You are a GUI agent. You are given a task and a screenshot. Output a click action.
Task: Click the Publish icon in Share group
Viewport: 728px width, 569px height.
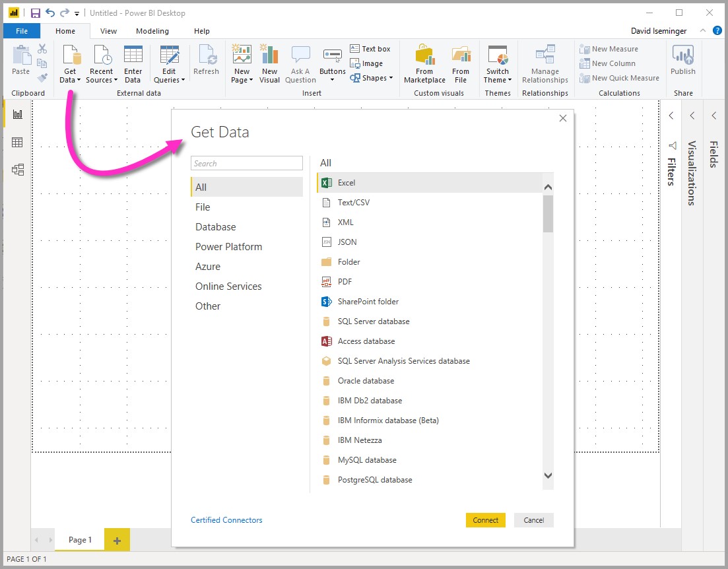(x=682, y=56)
